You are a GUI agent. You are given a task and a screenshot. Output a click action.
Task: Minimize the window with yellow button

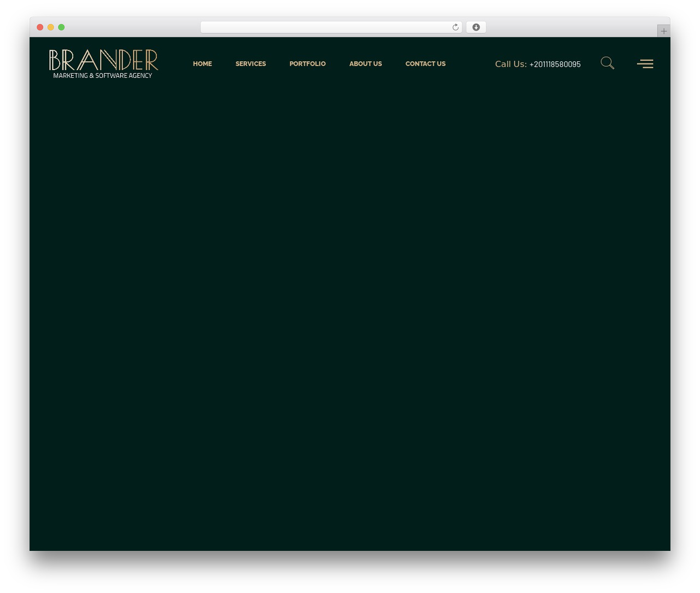51,27
